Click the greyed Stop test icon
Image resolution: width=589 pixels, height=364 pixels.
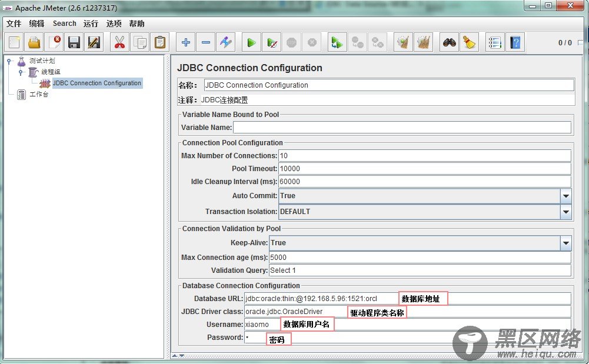(x=291, y=42)
